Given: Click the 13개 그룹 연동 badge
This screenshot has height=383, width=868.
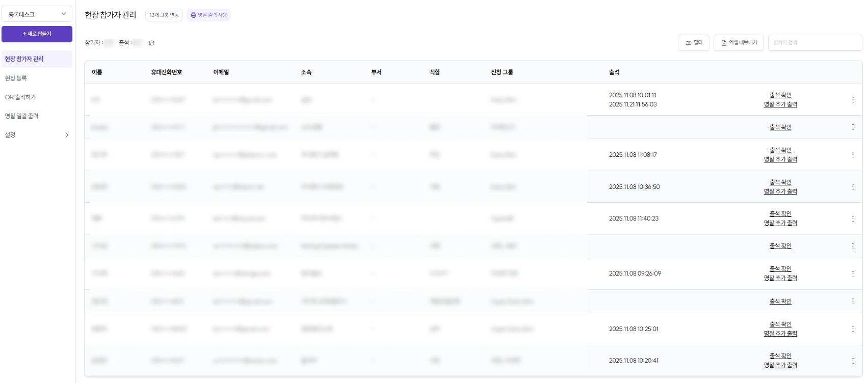Looking at the screenshot, I should tap(164, 15).
